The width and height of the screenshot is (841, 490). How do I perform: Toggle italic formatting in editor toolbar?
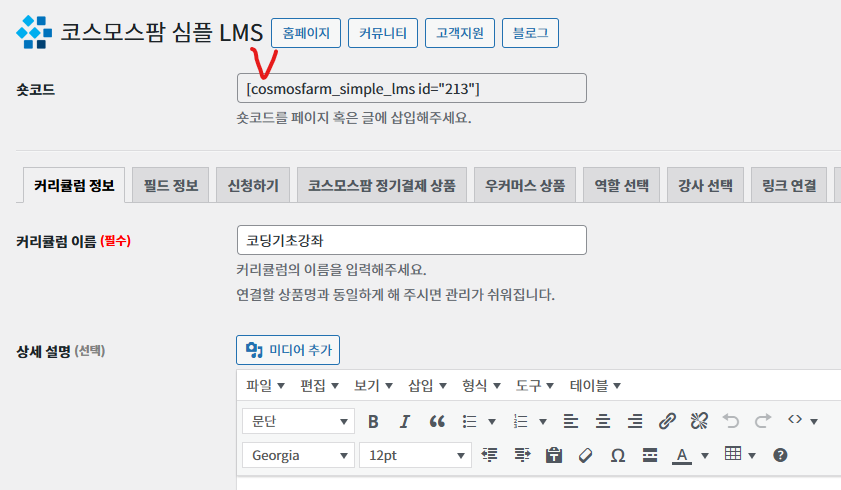click(405, 422)
